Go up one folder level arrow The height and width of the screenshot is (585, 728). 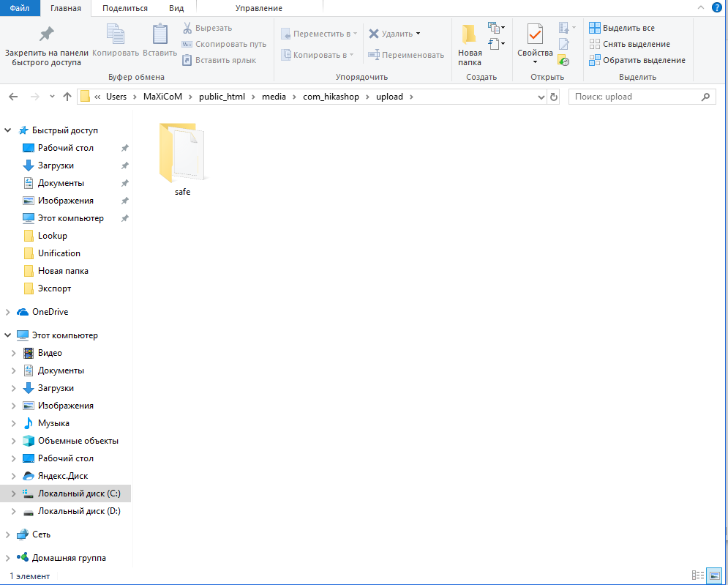[67, 97]
